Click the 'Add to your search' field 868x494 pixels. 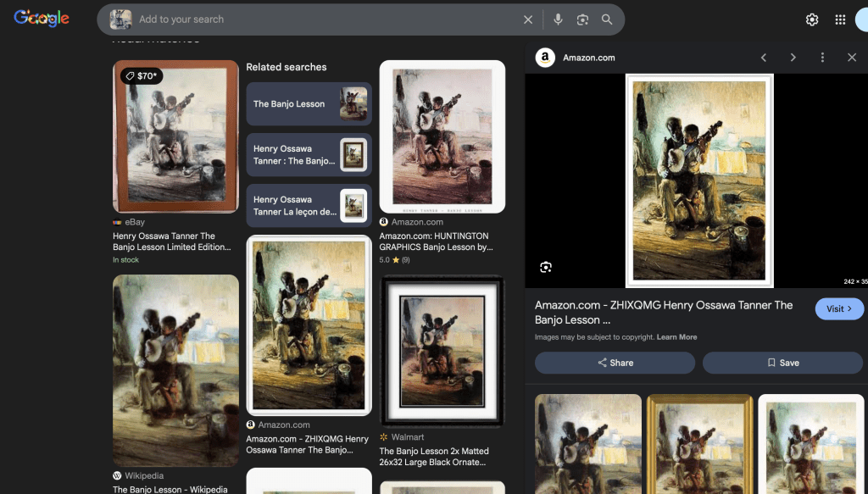click(x=322, y=19)
